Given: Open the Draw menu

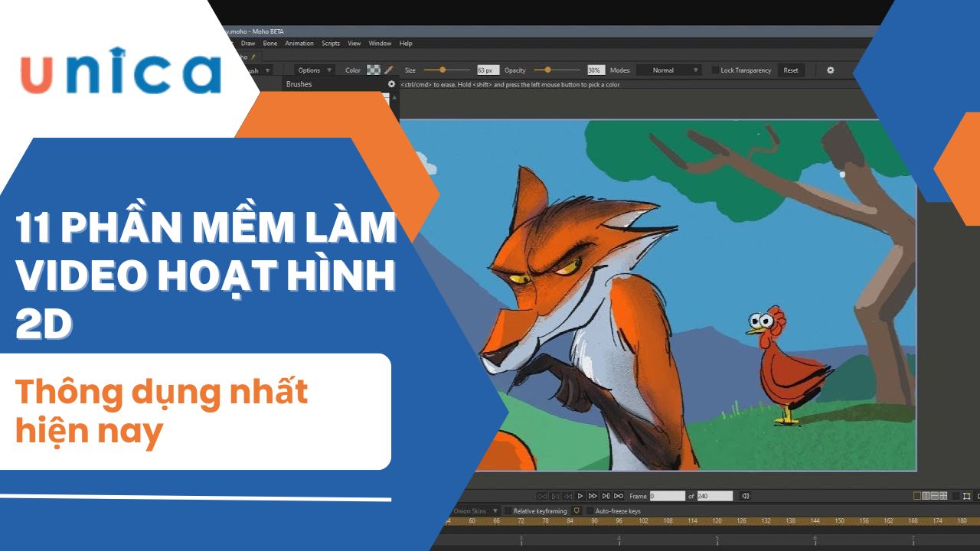Looking at the screenshot, I should click(248, 44).
